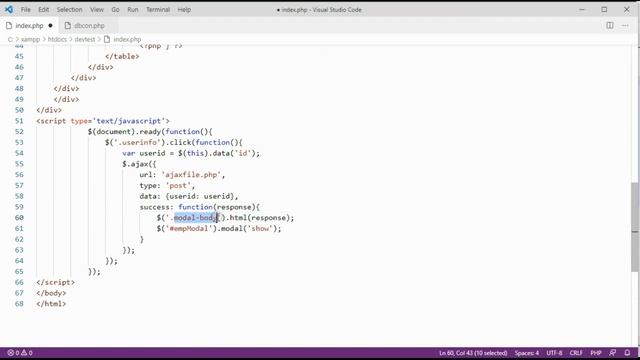
Task: Select htdocs in the breadcrumb
Action: 57,39
